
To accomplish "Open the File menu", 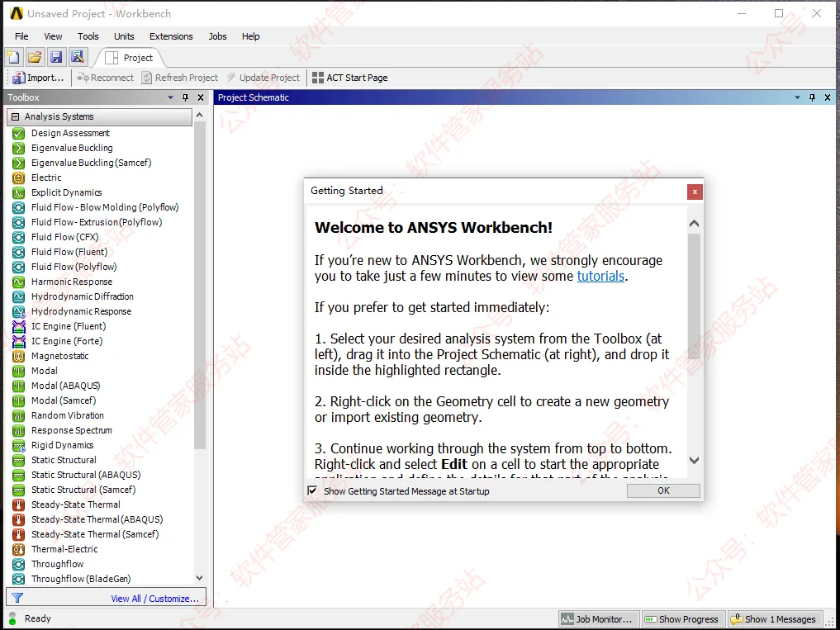I will point(21,36).
